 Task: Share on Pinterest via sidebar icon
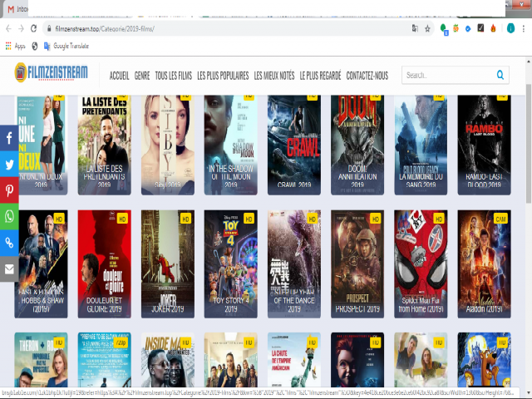point(9,190)
